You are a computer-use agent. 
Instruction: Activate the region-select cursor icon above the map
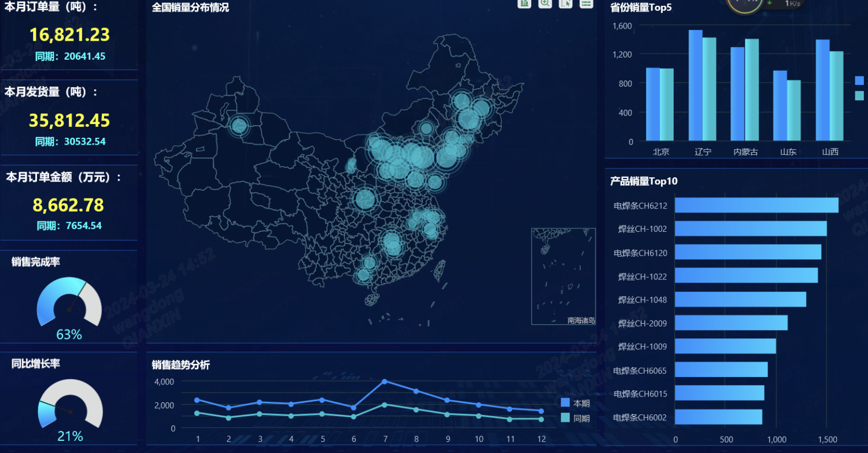pos(565,3)
